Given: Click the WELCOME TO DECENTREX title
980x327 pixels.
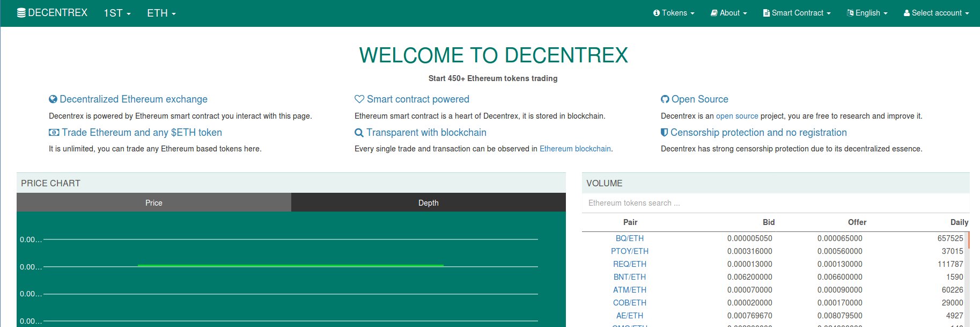Looking at the screenshot, I should point(493,55).
